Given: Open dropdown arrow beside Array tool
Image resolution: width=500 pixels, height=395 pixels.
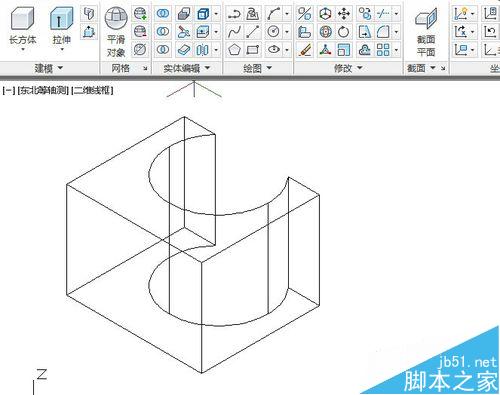Looking at the screenshot, I should (396, 50).
